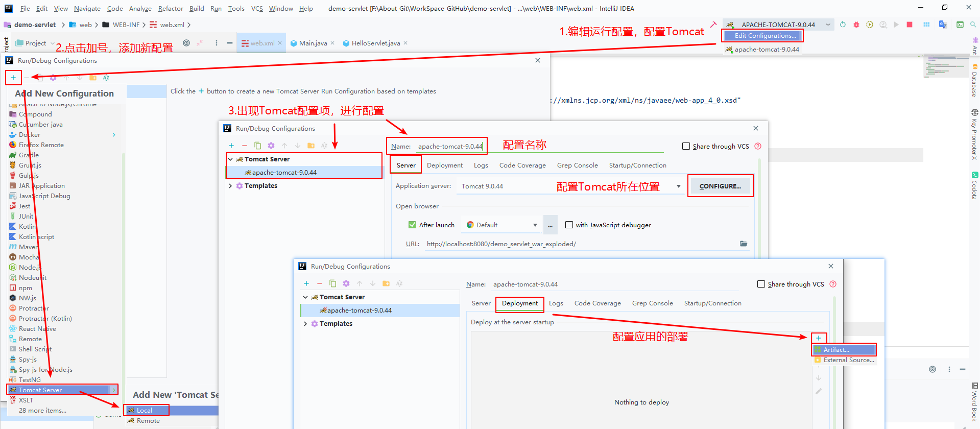Open the Refactor menu
Viewport: 980px width, 429px height.
171,9
